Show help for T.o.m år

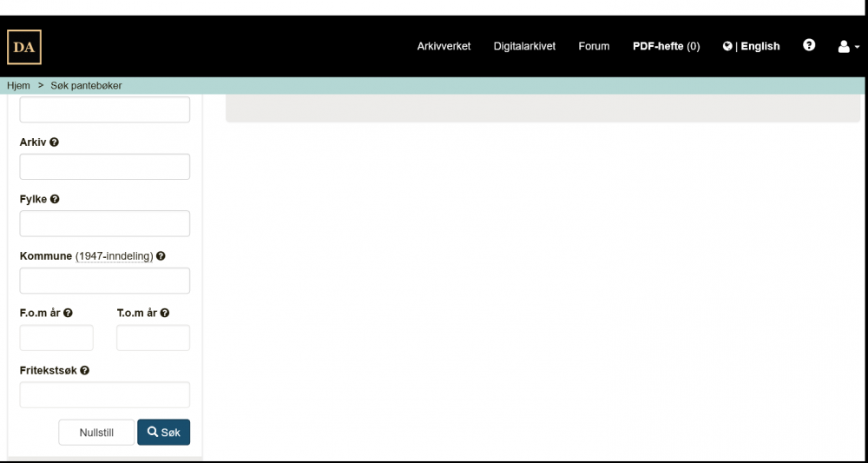165,313
